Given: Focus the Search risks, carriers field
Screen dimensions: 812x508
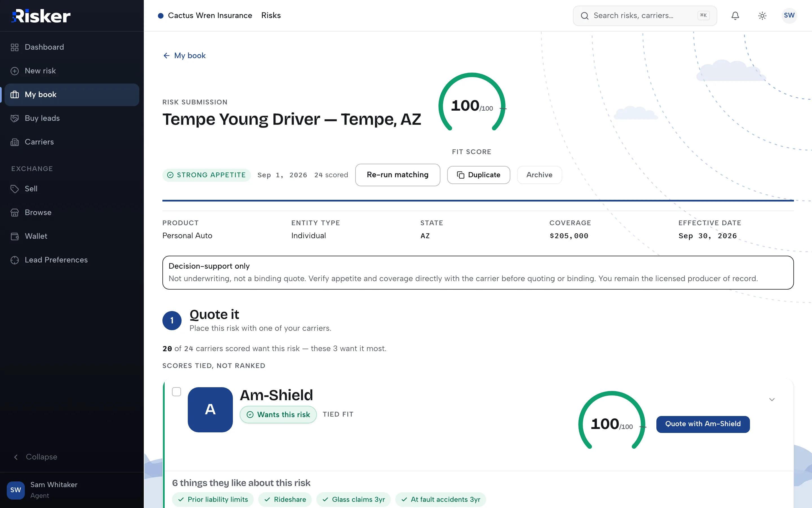Looking at the screenshot, I should (645, 16).
